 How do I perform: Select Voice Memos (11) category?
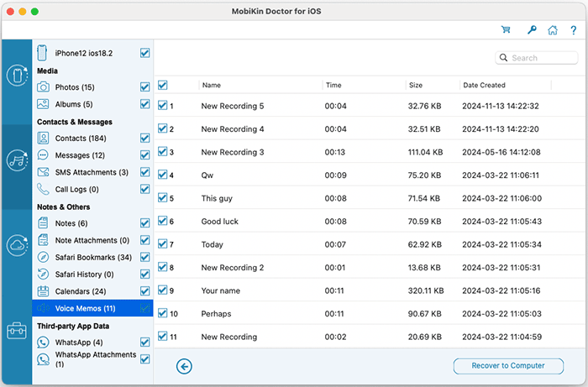[x=92, y=308]
